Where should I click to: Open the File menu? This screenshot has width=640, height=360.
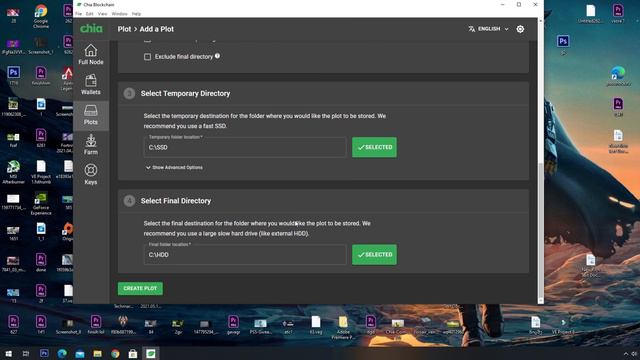pos(78,13)
